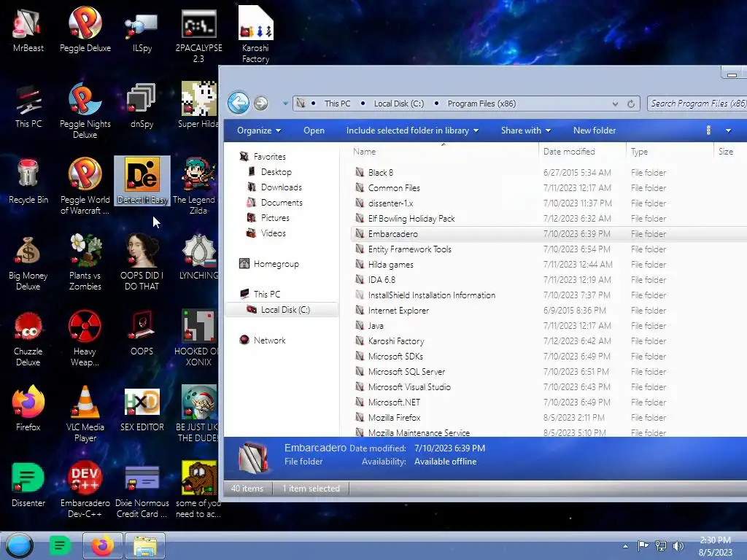Select the Firefox desktop shortcut
Screen dimensions: 747x560
[x=28, y=408]
